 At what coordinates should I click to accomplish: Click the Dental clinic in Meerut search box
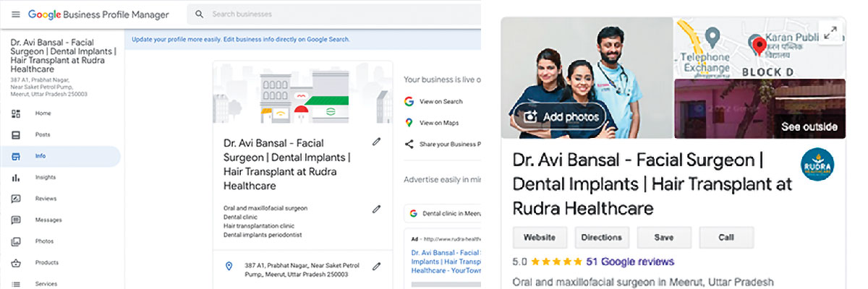pyautogui.click(x=443, y=213)
